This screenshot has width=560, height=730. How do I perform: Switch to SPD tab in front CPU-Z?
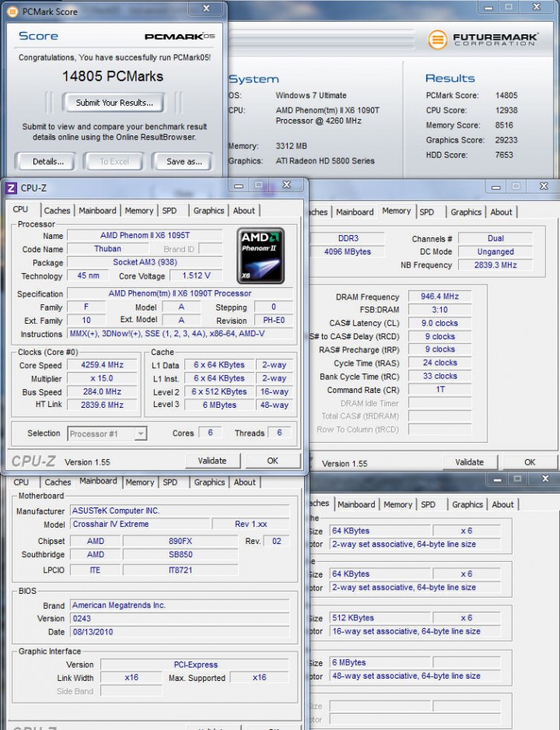[x=170, y=211]
